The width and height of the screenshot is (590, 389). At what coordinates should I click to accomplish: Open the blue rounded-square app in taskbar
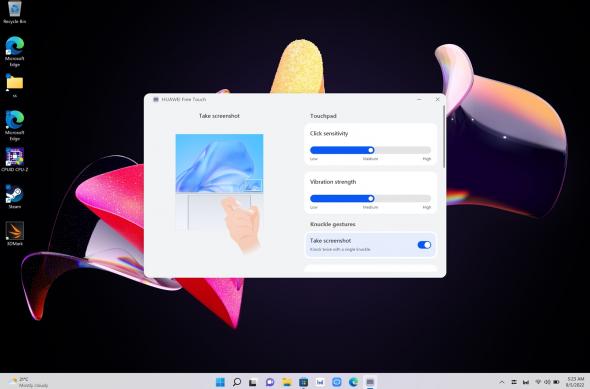click(337, 382)
